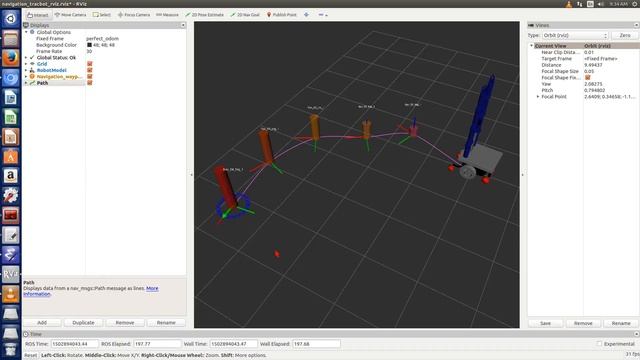Click Rename in Displays panel
640x360 pixels.
tap(166, 322)
